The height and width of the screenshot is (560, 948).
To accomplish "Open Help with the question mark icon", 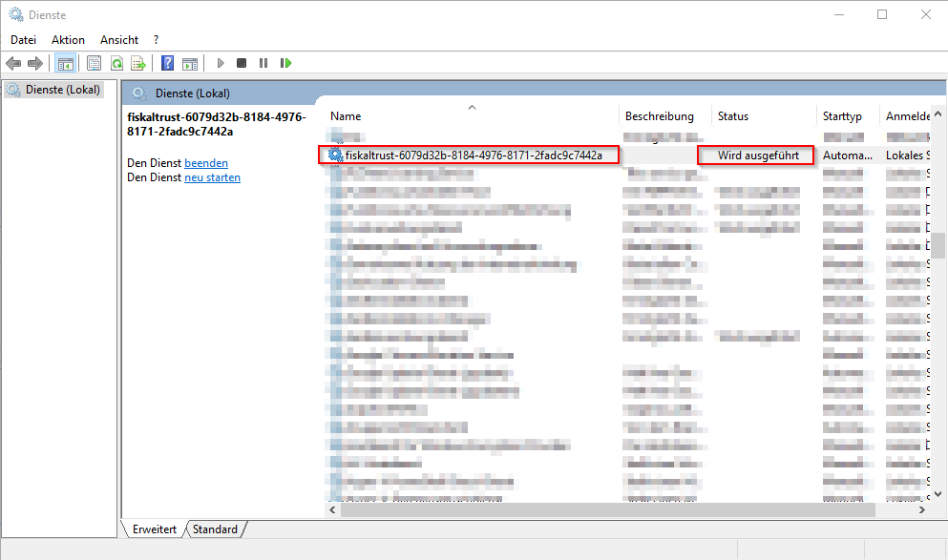I will point(168,63).
